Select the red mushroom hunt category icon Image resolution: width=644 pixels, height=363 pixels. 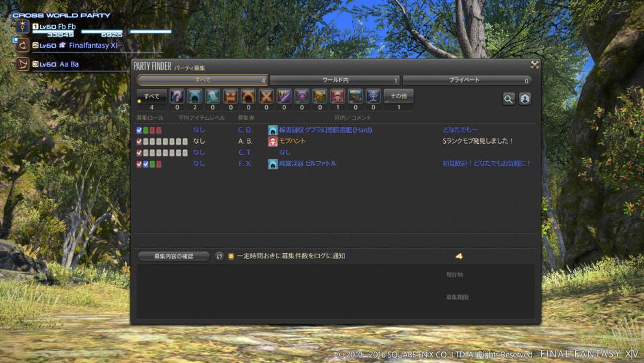tap(337, 96)
